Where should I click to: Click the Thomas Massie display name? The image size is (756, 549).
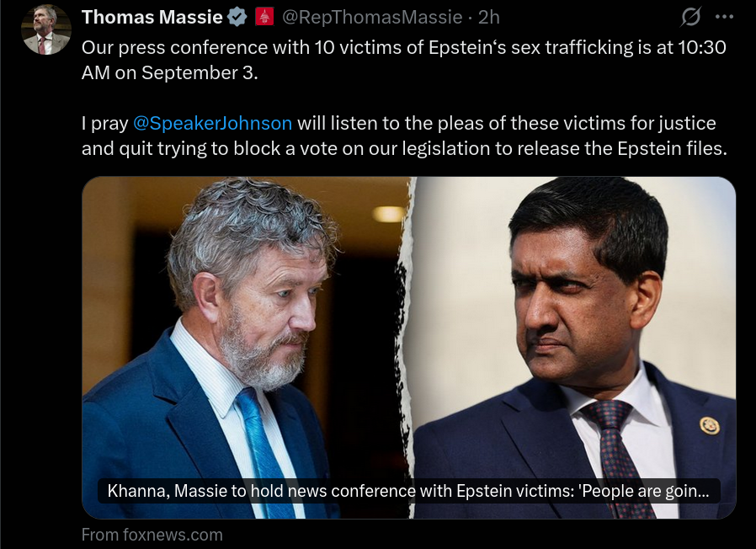[x=152, y=18]
